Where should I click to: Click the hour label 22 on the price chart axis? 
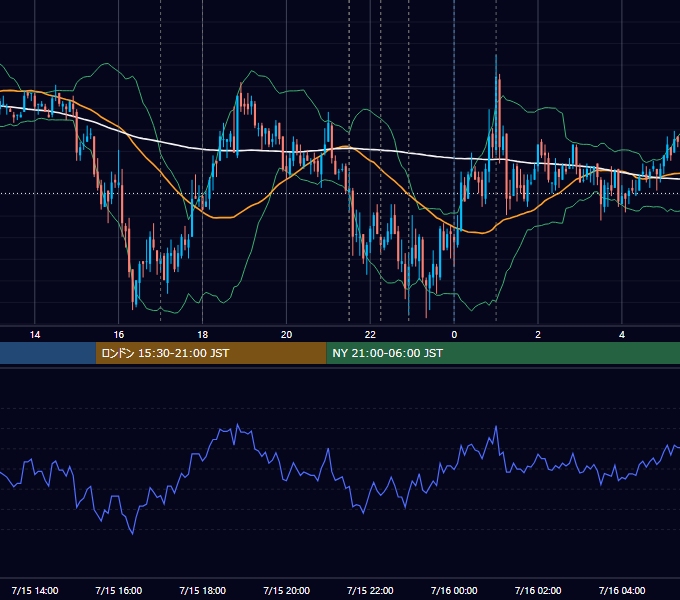[x=370, y=335]
